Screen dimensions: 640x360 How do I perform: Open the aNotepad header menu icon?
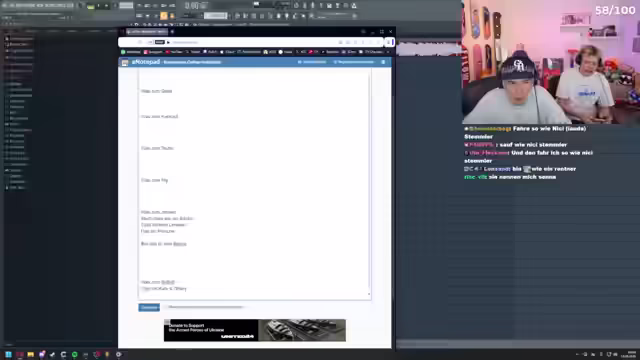click(383, 62)
